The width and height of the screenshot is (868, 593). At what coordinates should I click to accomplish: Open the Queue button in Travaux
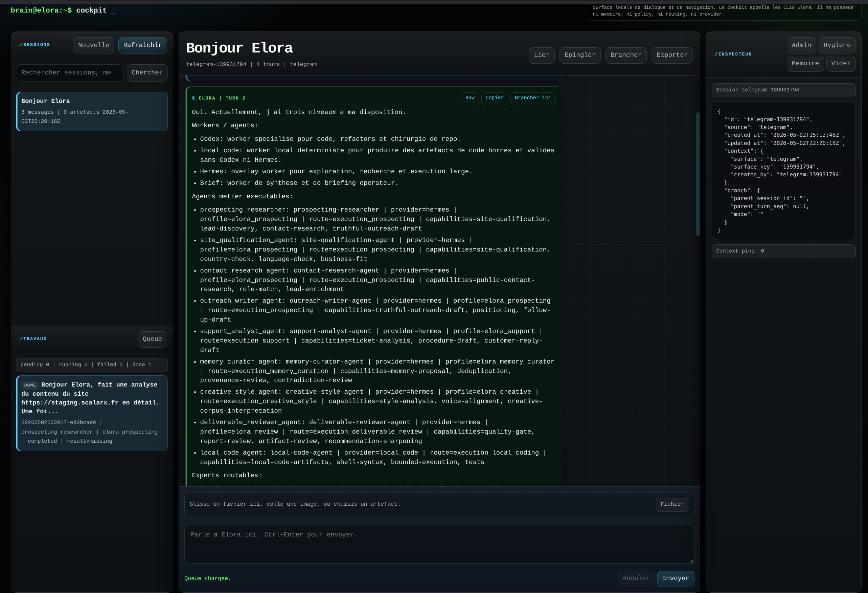tap(152, 339)
